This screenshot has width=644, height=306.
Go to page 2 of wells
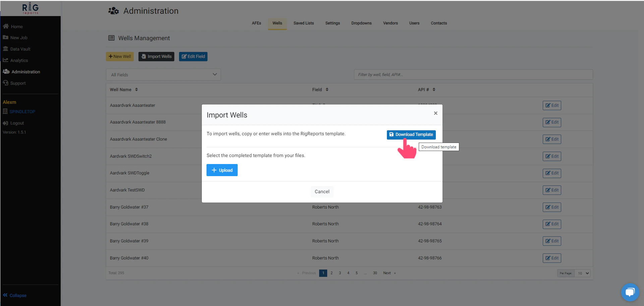point(332,273)
